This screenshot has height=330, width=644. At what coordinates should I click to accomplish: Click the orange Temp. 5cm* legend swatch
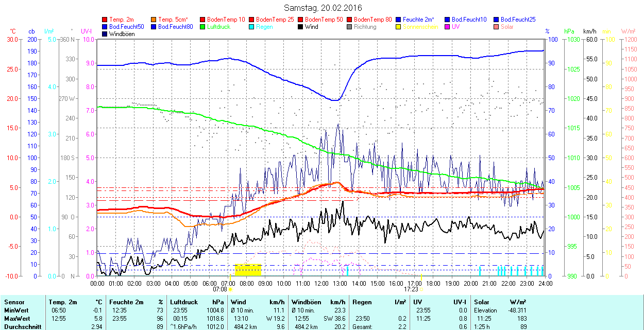coord(154,20)
